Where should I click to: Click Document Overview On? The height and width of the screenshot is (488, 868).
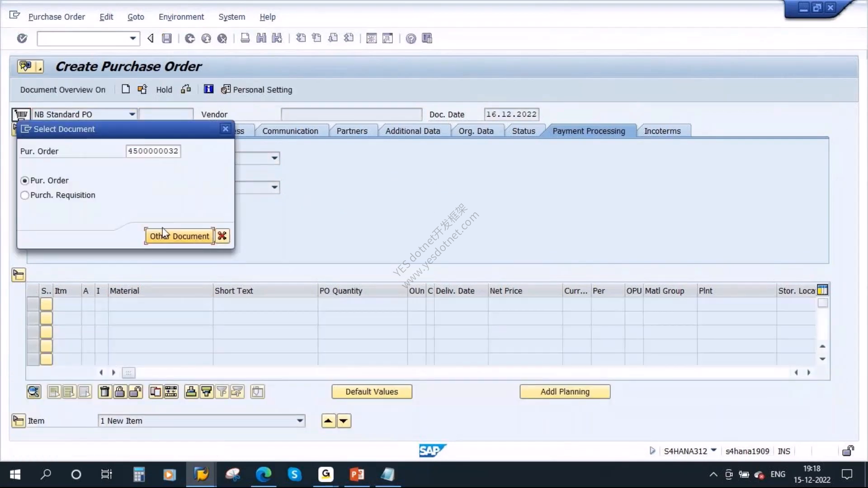click(x=63, y=90)
